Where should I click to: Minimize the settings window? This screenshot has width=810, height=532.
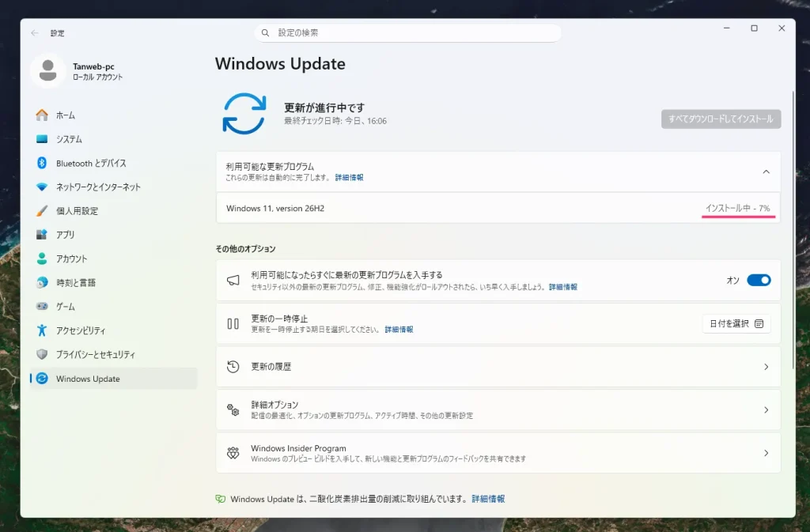point(727,28)
